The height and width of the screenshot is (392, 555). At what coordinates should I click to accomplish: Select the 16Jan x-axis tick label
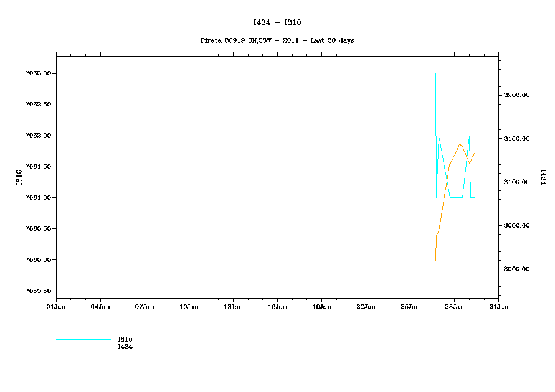pos(277,307)
